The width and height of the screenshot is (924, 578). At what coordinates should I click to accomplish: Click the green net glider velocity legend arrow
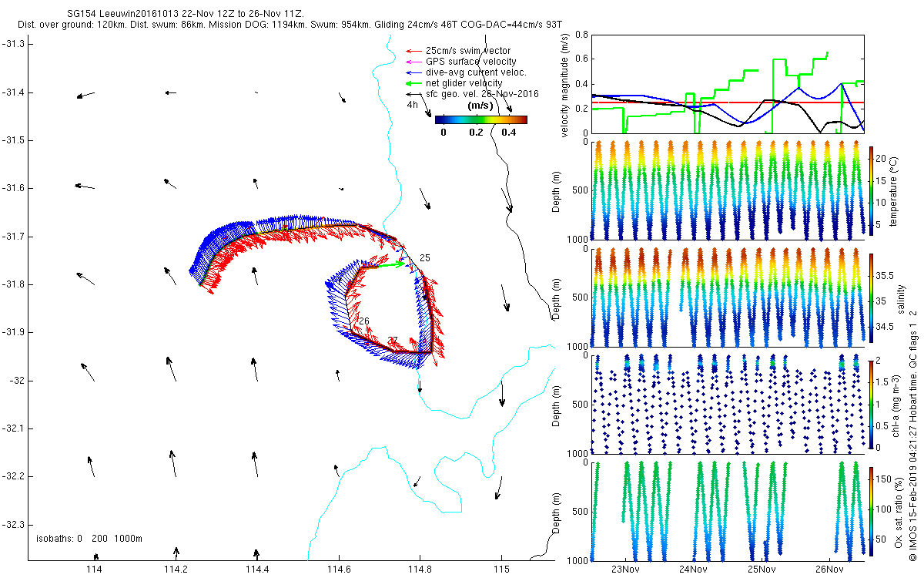[x=413, y=83]
